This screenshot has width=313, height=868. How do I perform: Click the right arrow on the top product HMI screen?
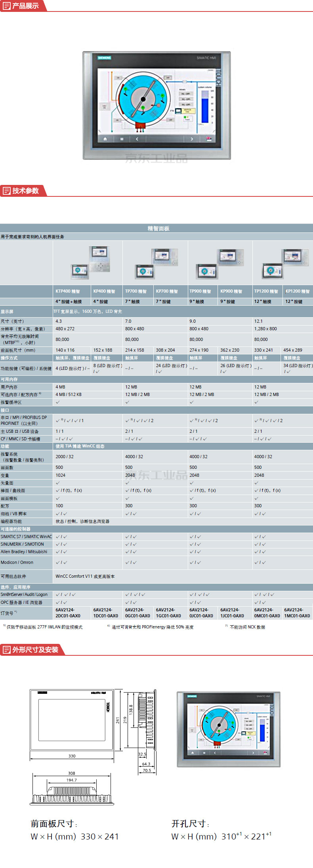[192, 139]
